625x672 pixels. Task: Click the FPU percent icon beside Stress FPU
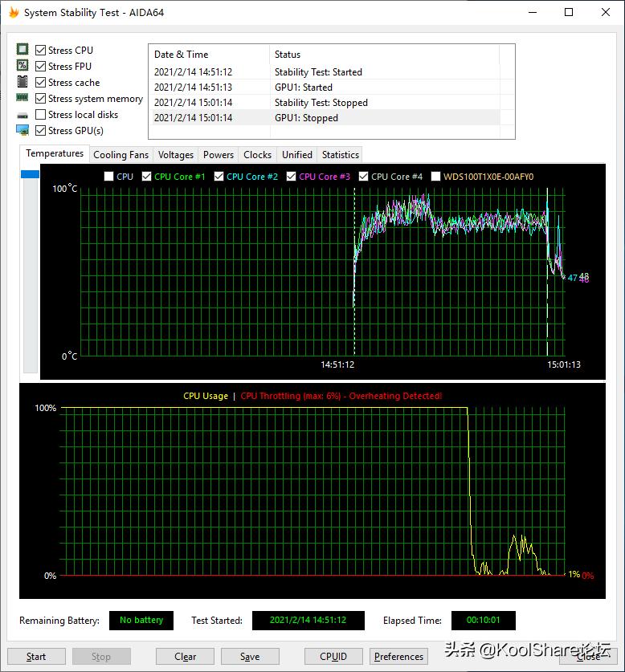pos(22,67)
